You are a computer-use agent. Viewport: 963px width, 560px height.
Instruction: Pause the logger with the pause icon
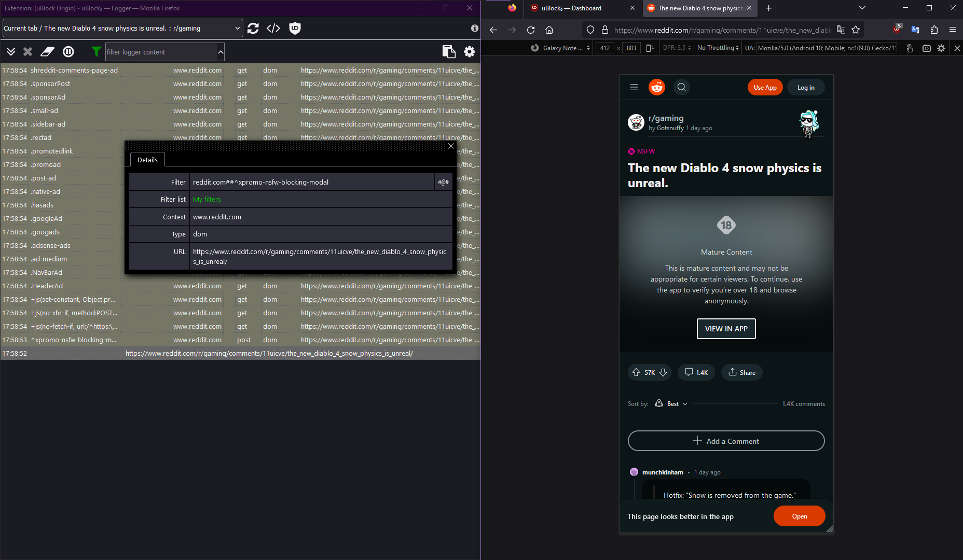click(x=68, y=51)
